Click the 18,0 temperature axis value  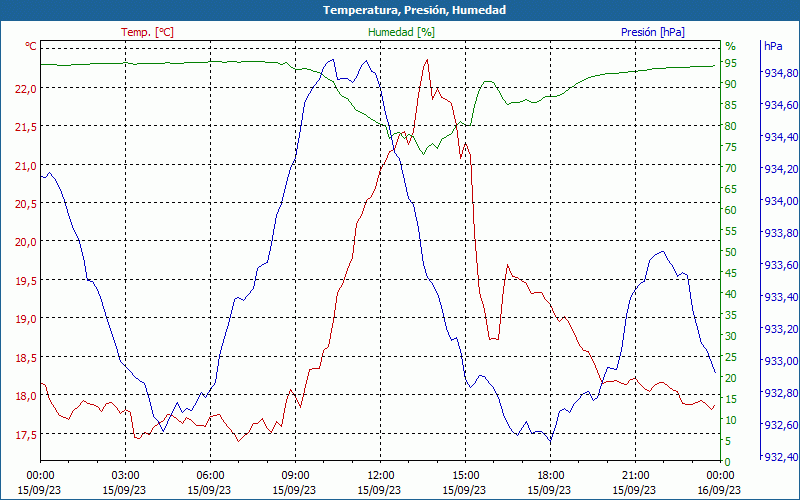point(26,396)
